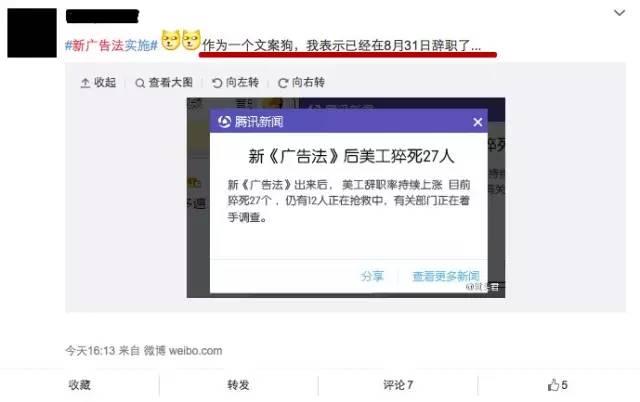Close the 腾讯新闻 popup with X
This screenshot has height=402, width=640.
pos(478,122)
